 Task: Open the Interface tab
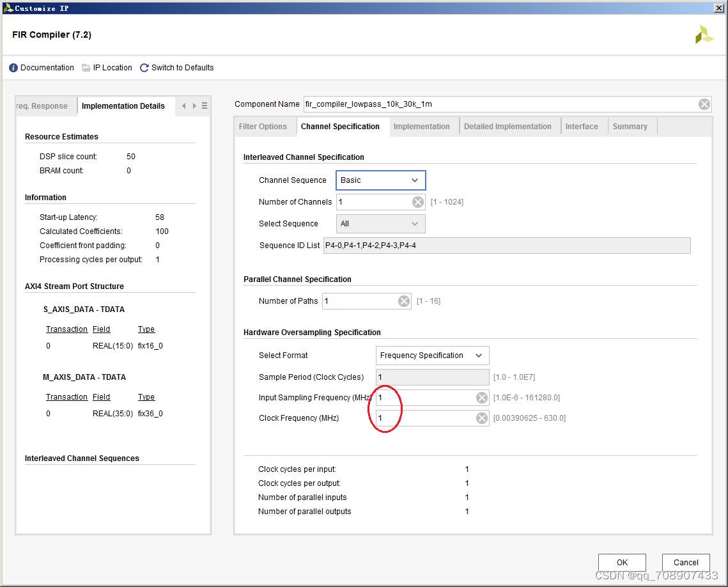coord(582,127)
